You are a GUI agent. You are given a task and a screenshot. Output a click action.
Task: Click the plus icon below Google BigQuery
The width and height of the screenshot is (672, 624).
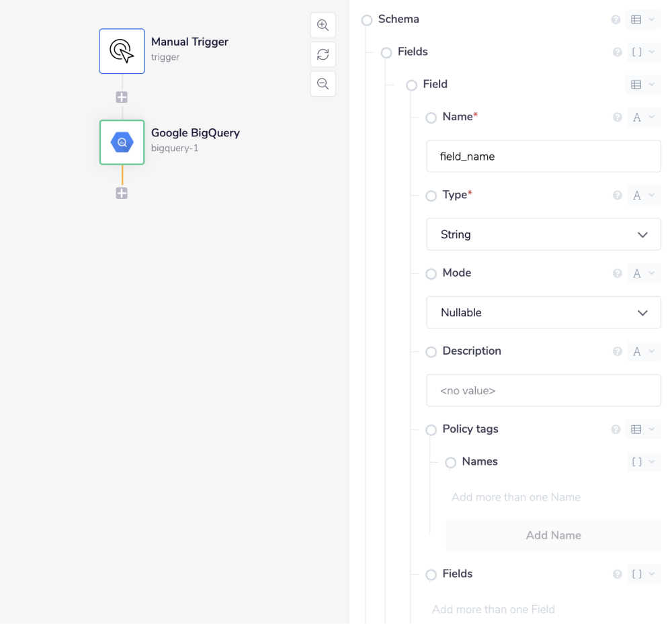point(122,193)
